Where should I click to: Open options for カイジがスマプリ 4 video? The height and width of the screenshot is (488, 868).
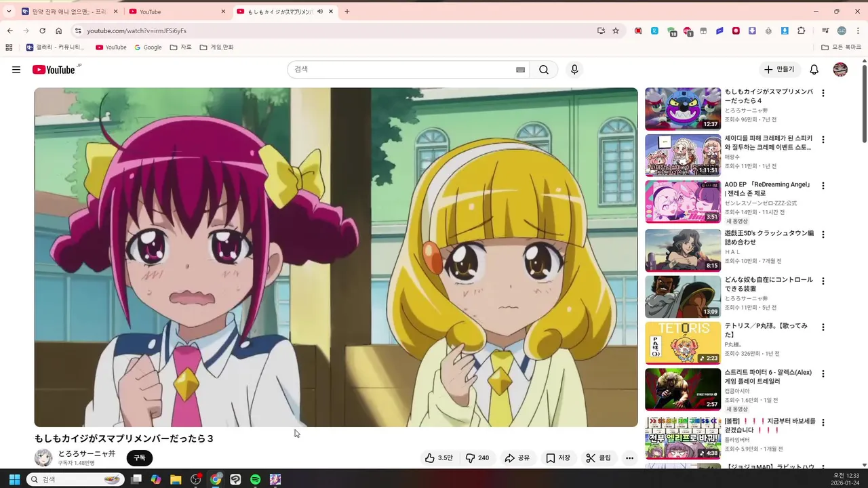pos(823,94)
